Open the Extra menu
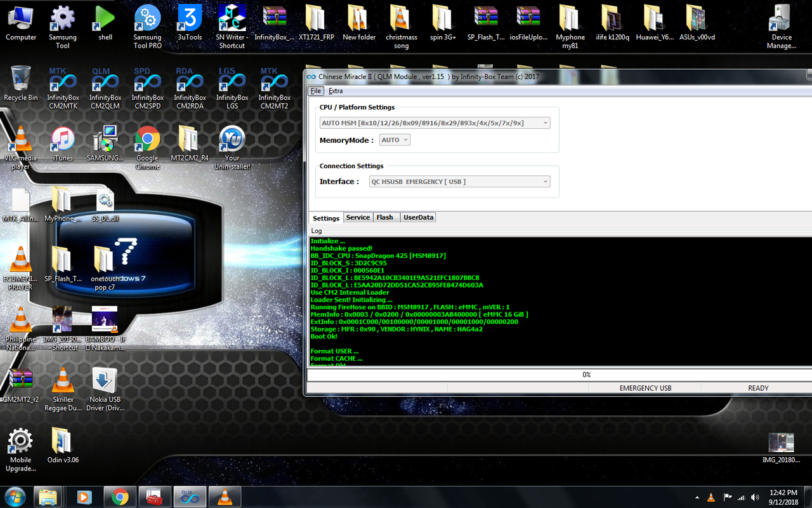The width and height of the screenshot is (812, 508). [x=336, y=91]
